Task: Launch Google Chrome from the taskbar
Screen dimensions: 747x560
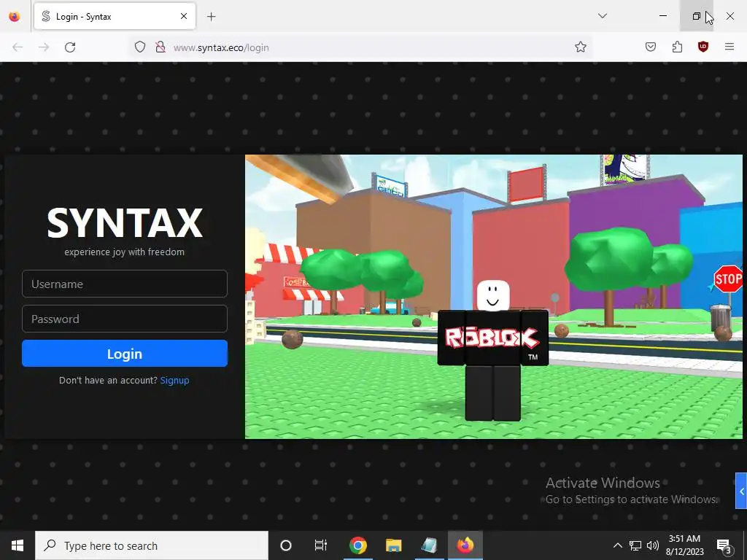Action: coord(357,545)
